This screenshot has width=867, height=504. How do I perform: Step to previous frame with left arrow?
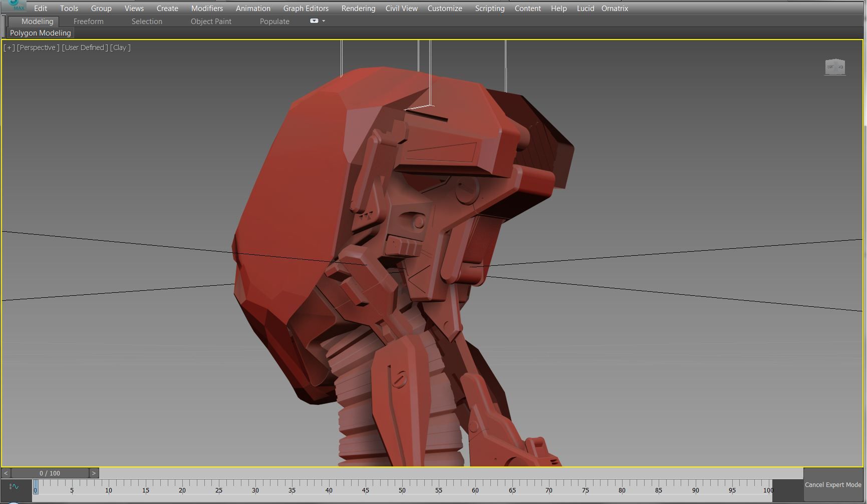click(6, 473)
